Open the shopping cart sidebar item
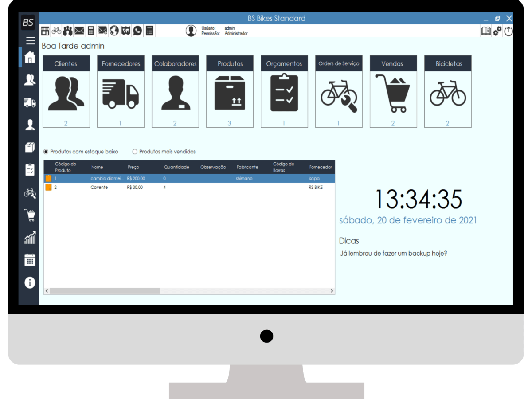This screenshot has height=399, width=532. pos(30,215)
